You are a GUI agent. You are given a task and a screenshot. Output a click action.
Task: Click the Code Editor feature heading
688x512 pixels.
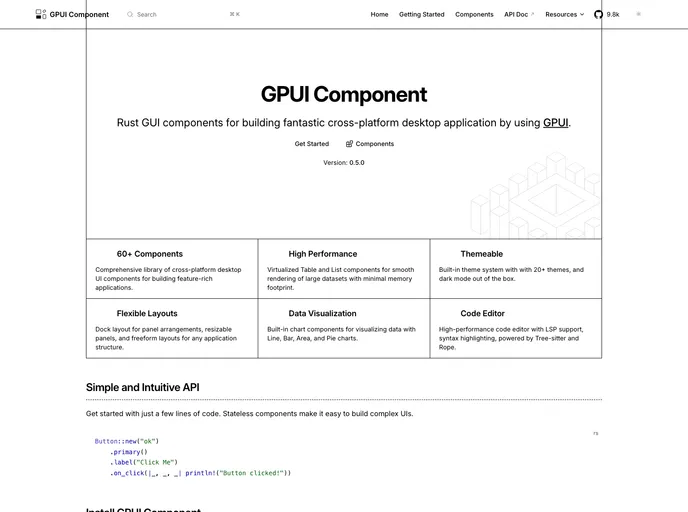tap(482, 313)
